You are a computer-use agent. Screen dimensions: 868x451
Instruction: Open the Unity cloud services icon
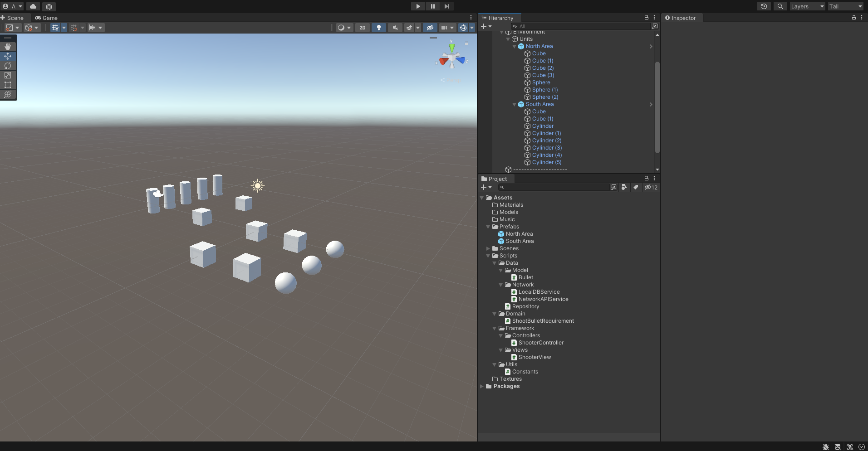(x=33, y=6)
